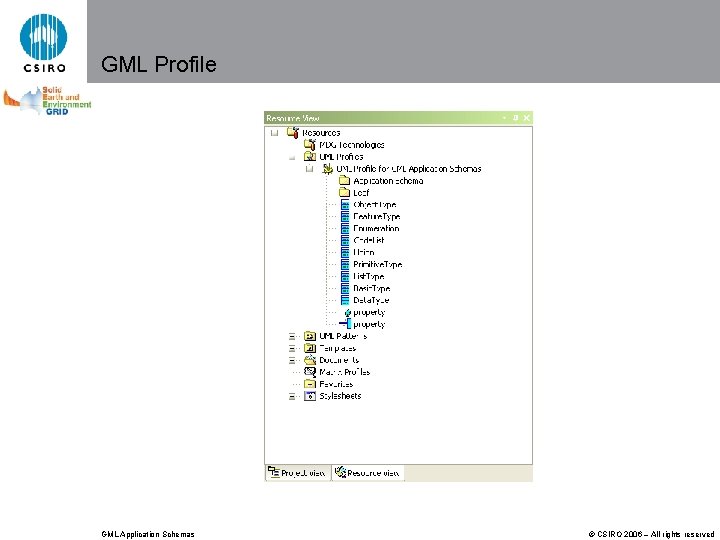The height and width of the screenshot is (540, 720).
Task: Switch to the Resource View tab
Action: pyautogui.click(x=367, y=472)
